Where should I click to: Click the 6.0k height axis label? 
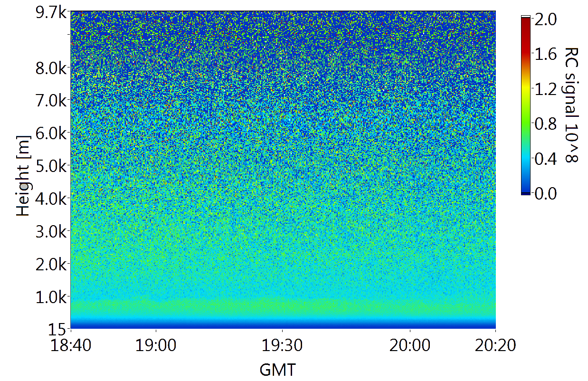(51, 133)
